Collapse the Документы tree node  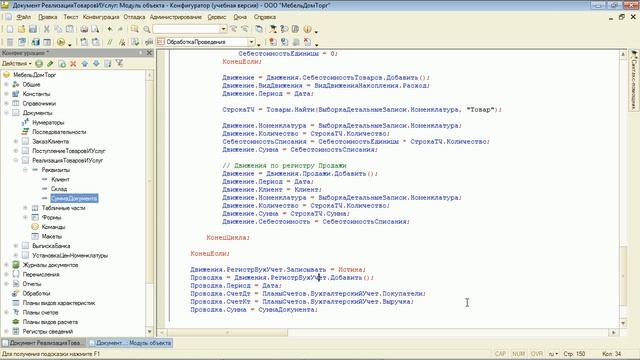[x=7, y=113]
